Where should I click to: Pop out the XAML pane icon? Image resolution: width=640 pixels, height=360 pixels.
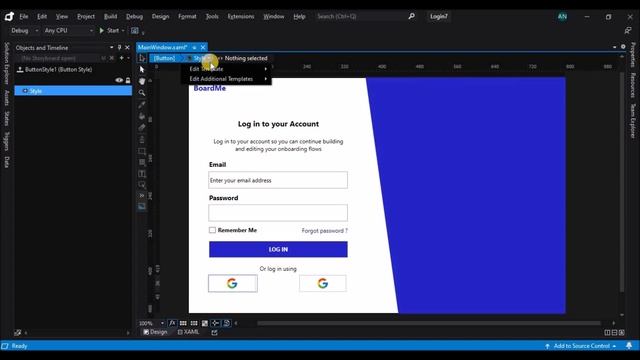[214, 333]
